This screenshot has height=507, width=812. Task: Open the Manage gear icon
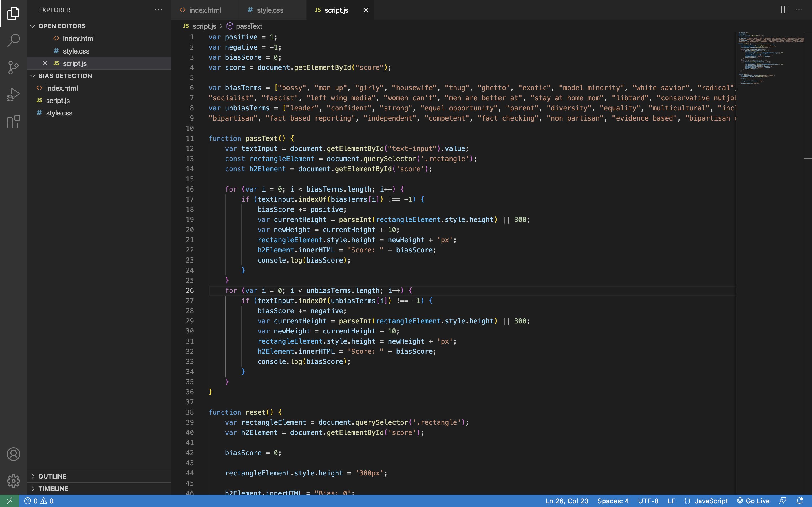coord(14,481)
